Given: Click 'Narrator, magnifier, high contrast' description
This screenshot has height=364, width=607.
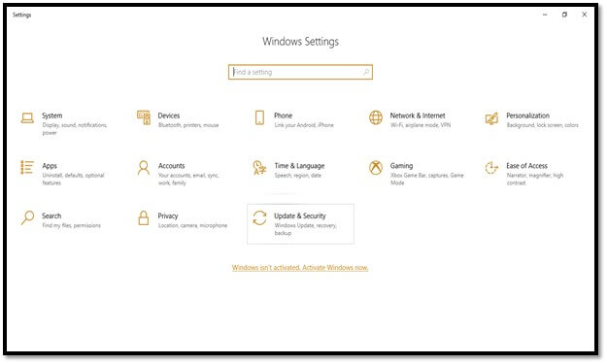Looking at the screenshot, I should [x=535, y=180].
